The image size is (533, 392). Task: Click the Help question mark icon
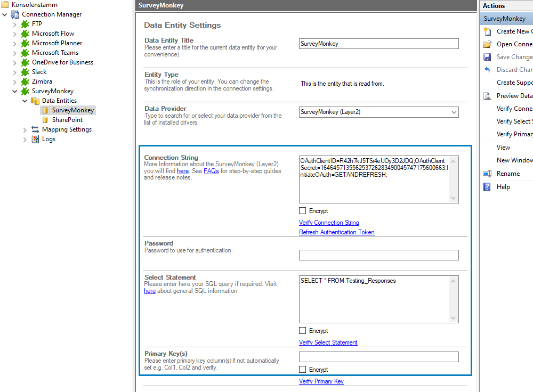[487, 187]
